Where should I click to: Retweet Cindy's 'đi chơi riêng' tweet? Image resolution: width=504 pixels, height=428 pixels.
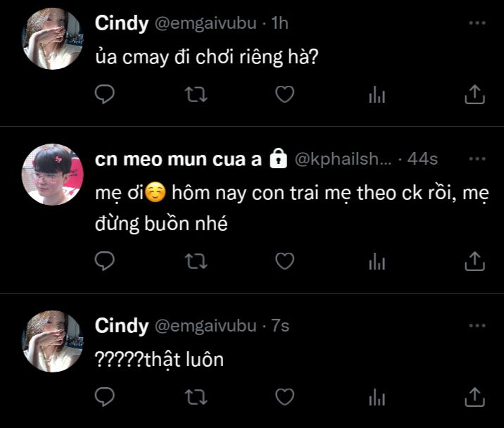pos(195,94)
